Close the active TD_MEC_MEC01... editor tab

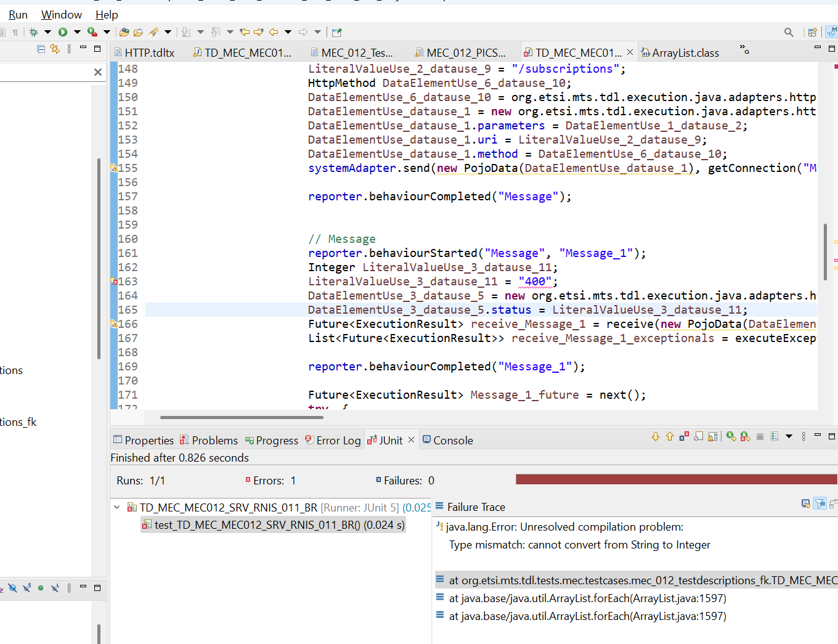(630, 52)
